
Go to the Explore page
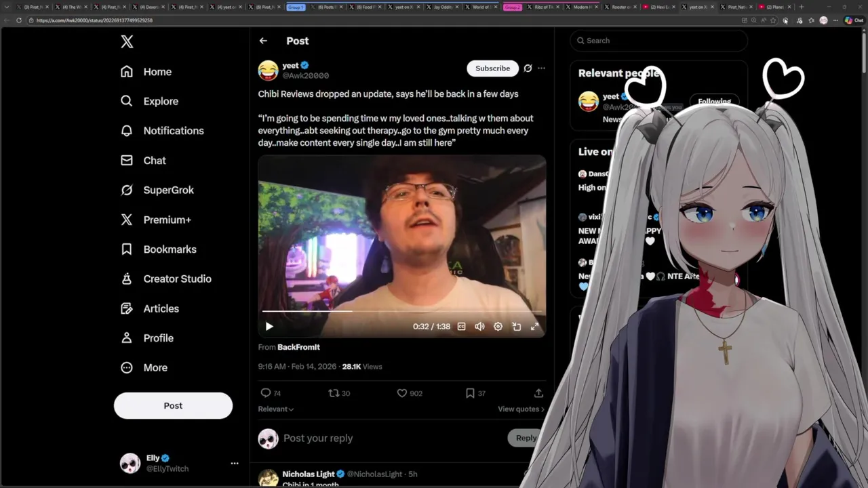pyautogui.click(x=150, y=101)
